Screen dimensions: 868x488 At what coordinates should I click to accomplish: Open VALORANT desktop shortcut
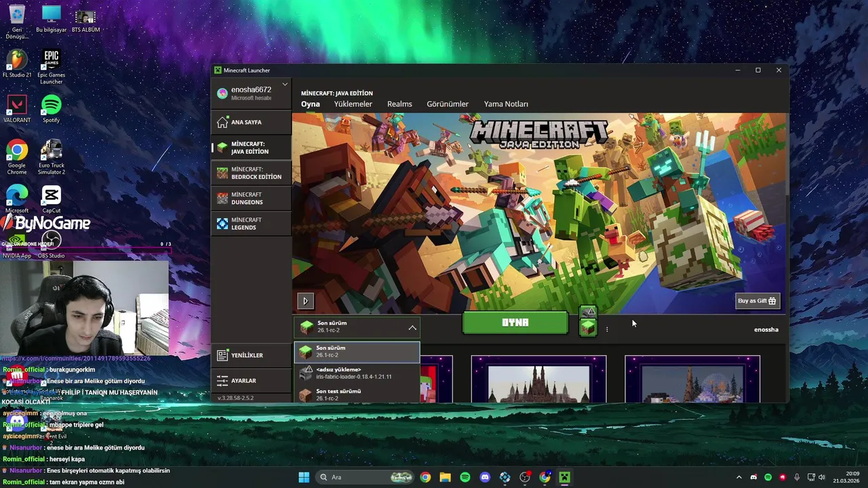click(17, 109)
